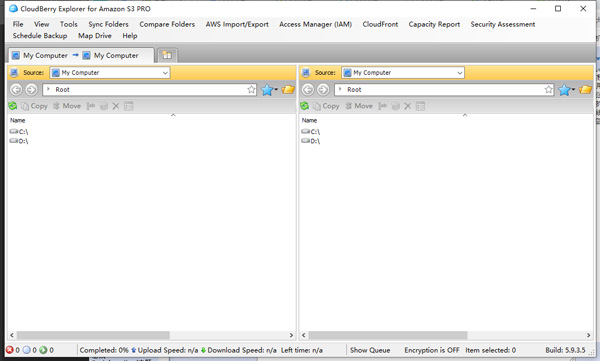Open the File menu
Image resolution: width=600 pixels, height=361 pixels.
coord(18,24)
